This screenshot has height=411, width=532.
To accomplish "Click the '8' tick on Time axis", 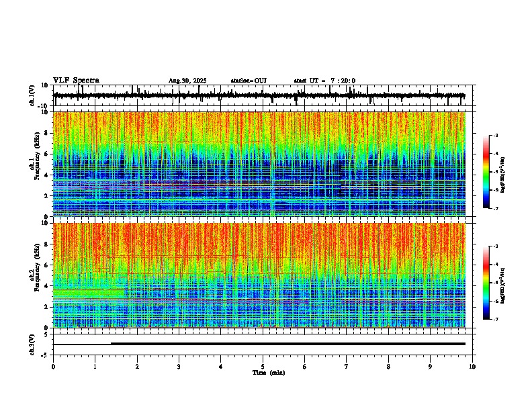I will (x=388, y=367).
